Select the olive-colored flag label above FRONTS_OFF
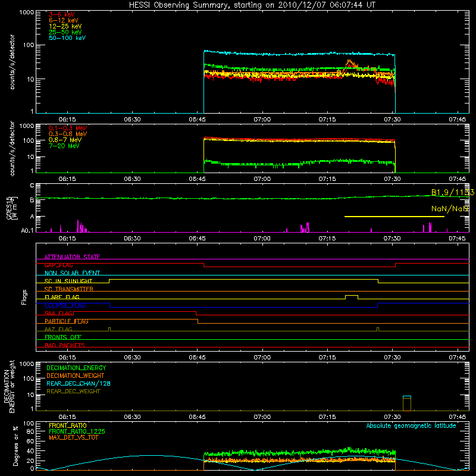This screenshot has height=476, width=476. pyautogui.click(x=58, y=329)
